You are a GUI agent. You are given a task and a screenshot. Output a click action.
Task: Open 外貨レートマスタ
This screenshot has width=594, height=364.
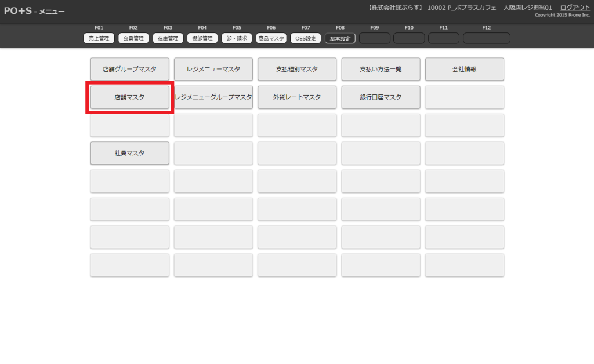[297, 97]
